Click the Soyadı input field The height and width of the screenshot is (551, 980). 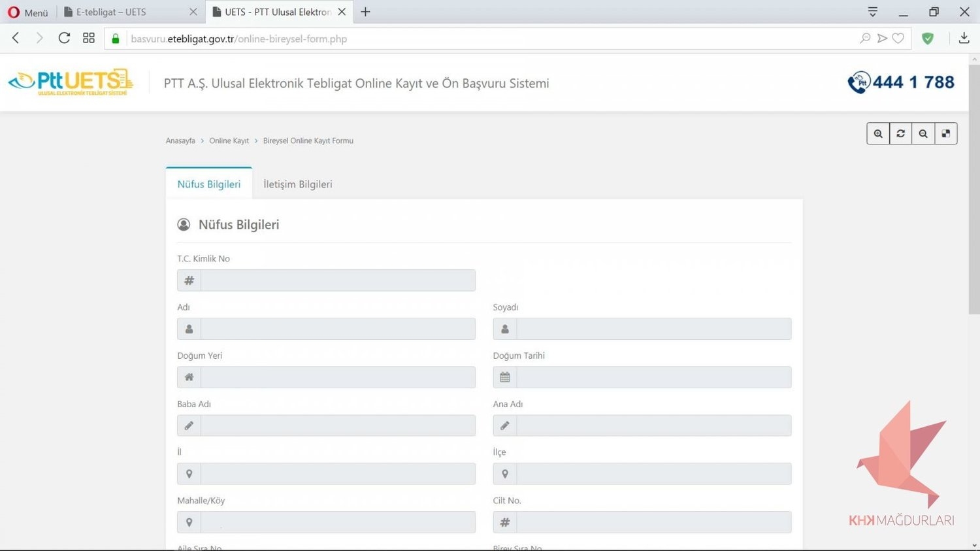pyautogui.click(x=654, y=329)
